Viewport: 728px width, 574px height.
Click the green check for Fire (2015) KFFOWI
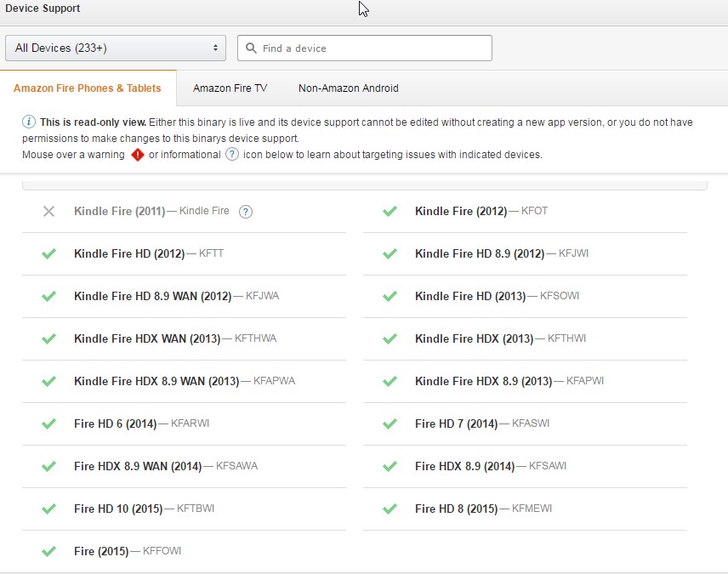pos(48,551)
